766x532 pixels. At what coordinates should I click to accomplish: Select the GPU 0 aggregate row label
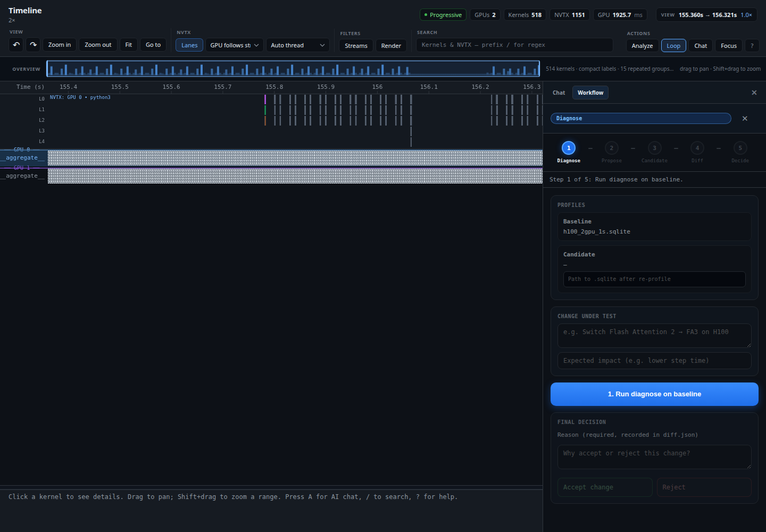pos(22,157)
